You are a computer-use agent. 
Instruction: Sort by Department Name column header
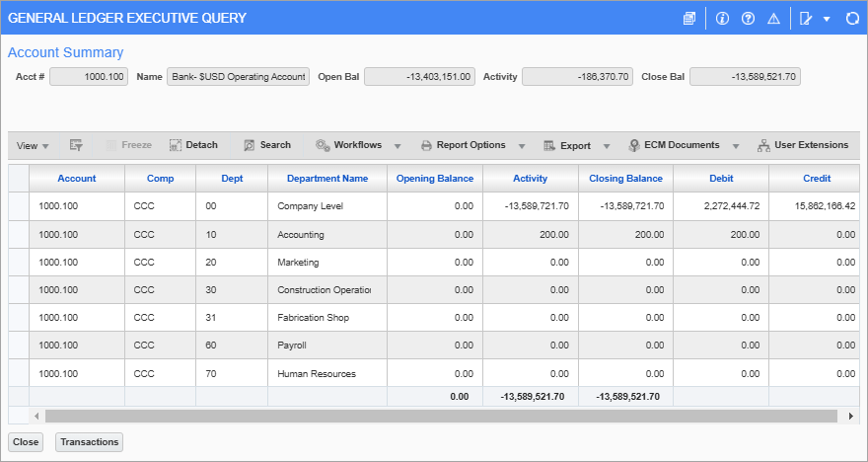point(327,179)
